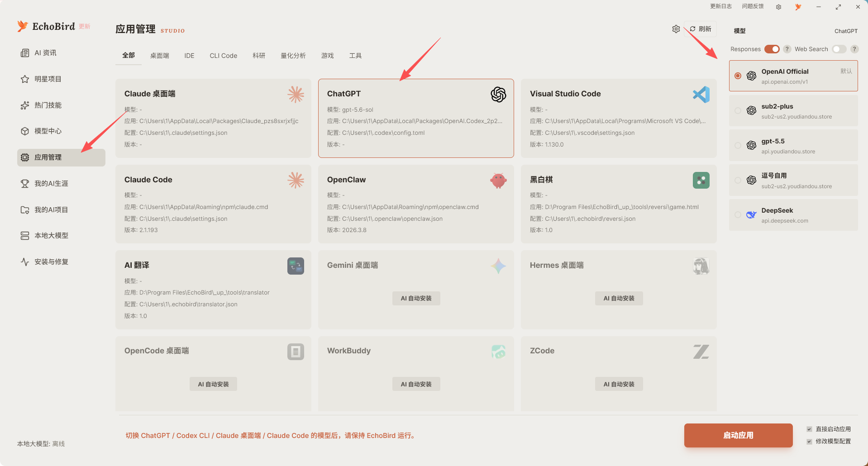The width and height of the screenshot is (868, 466).
Task: Switch to the 桌面端 tab
Action: (x=160, y=56)
